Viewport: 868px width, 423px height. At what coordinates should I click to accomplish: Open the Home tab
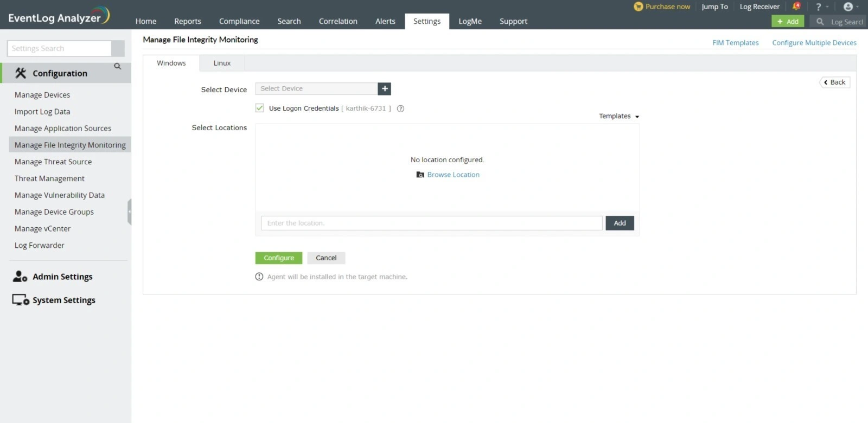tap(146, 21)
